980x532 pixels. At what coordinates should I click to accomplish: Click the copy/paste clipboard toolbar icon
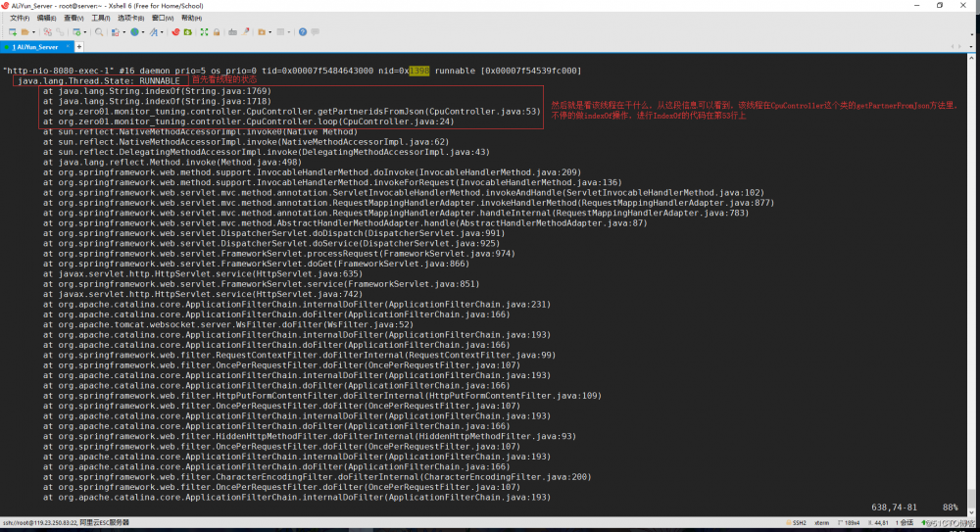coord(115,32)
